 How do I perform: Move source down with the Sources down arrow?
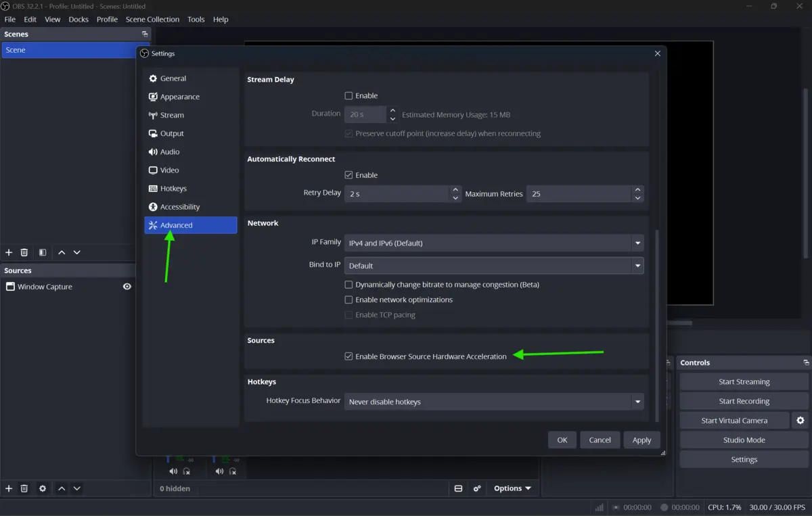(77, 488)
